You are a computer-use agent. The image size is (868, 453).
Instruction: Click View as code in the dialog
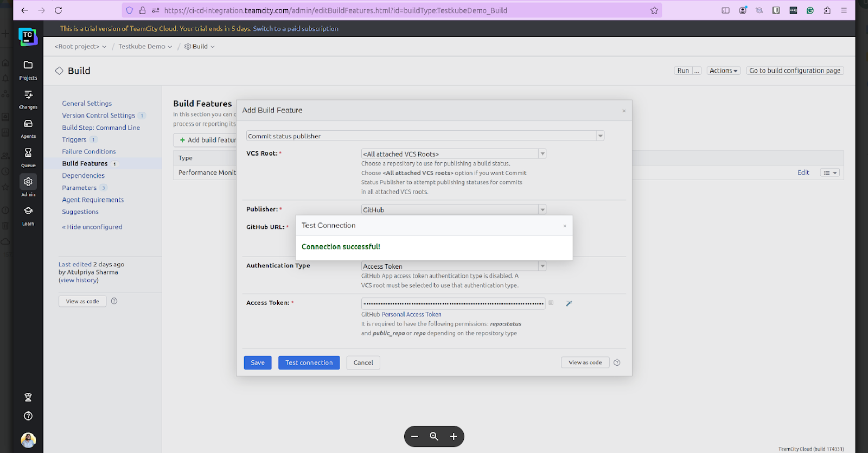point(585,362)
